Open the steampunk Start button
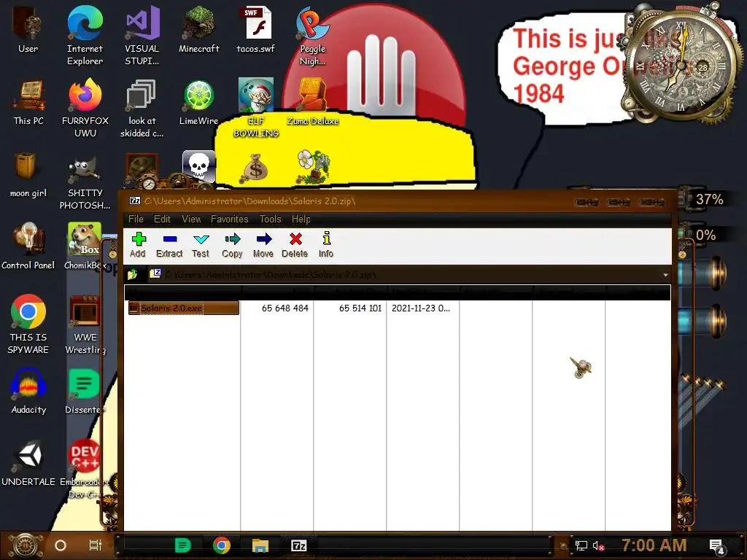747x560 pixels. [x=26, y=545]
